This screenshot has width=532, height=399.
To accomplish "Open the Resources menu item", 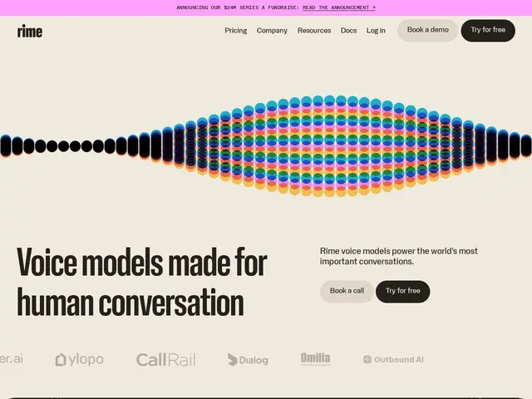I will (x=314, y=31).
